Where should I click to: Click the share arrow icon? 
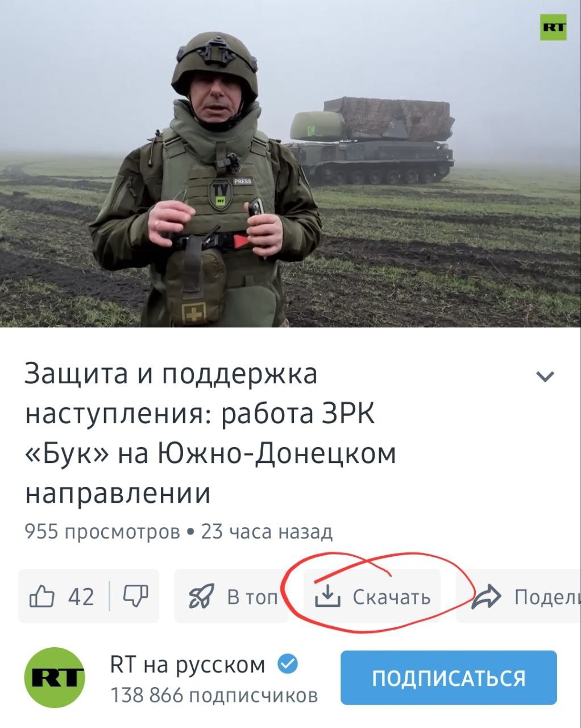[487, 595]
